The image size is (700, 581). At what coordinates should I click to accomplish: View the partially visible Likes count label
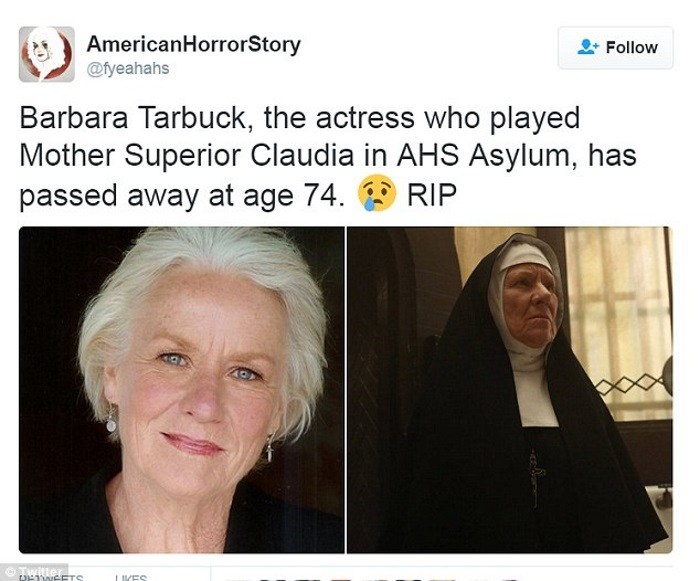(x=131, y=577)
